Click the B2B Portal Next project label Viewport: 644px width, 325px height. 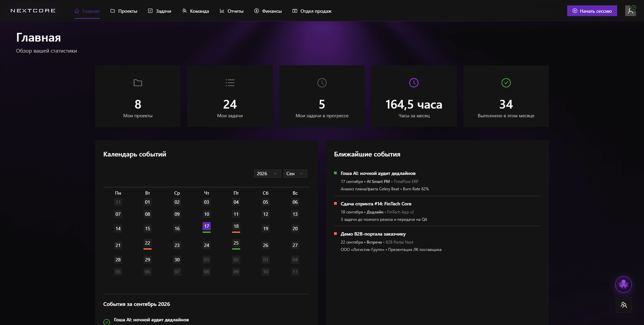pyautogui.click(x=399, y=242)
